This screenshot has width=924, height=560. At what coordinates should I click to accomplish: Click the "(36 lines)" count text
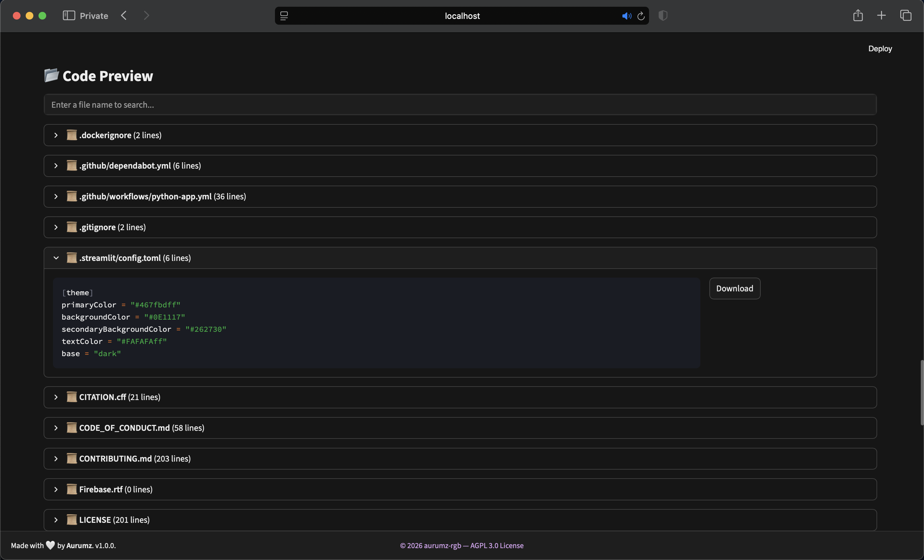tap(229, 196)
